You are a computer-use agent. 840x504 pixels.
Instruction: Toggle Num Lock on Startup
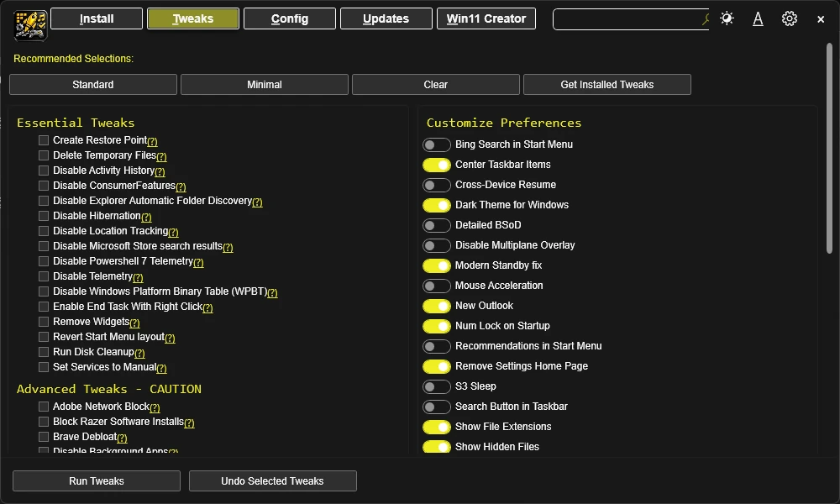point(436,326)
